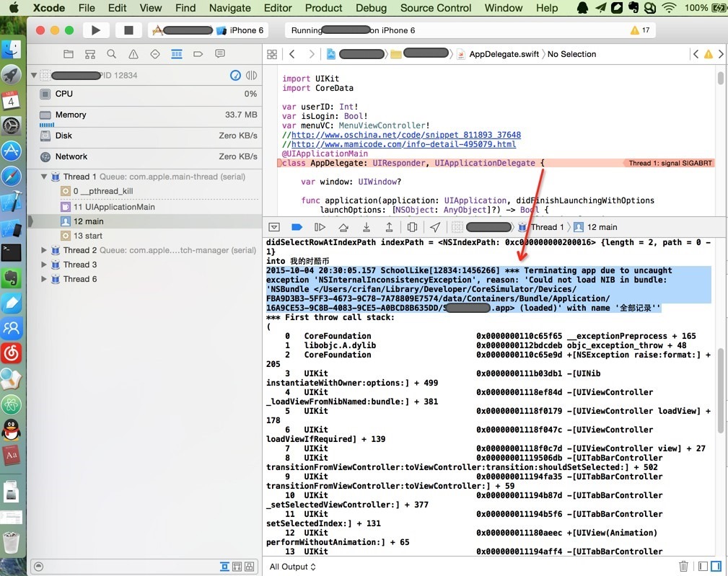The image size is (728, 576).
Task: Toggle the breakpoints activation button
Action: click(x=297, y=227)
